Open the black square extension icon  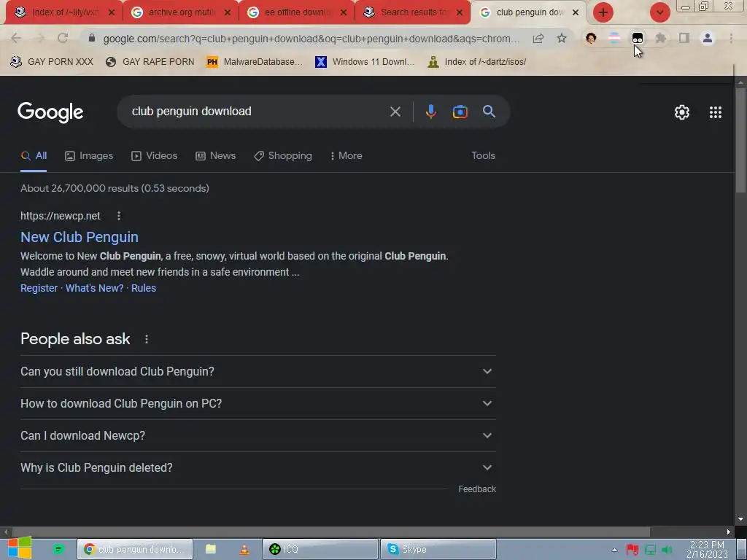pos(638,38)
